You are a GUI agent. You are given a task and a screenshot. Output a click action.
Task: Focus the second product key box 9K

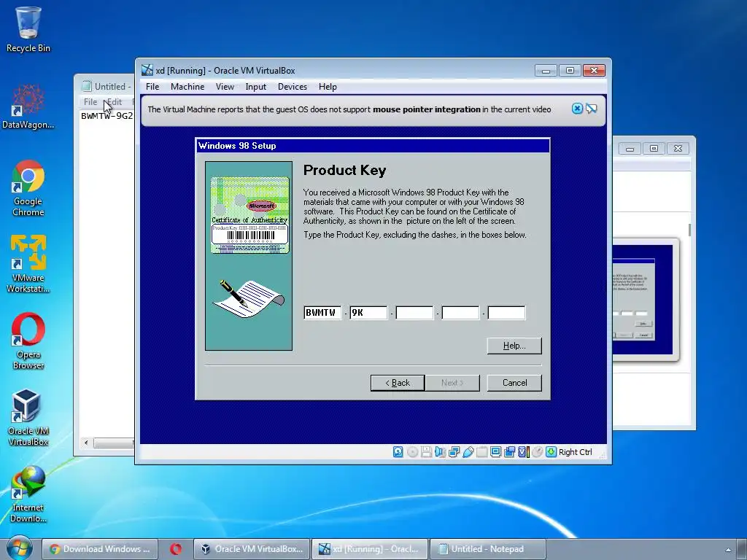[368, 313]
